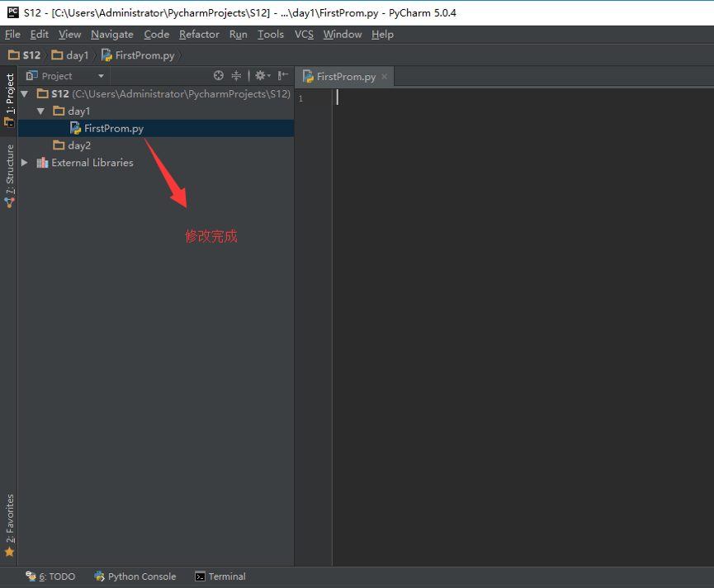The height and width of the screenshot is (588, 714).
Task: Collapse the day1 folder
Action: click(41, 111)
